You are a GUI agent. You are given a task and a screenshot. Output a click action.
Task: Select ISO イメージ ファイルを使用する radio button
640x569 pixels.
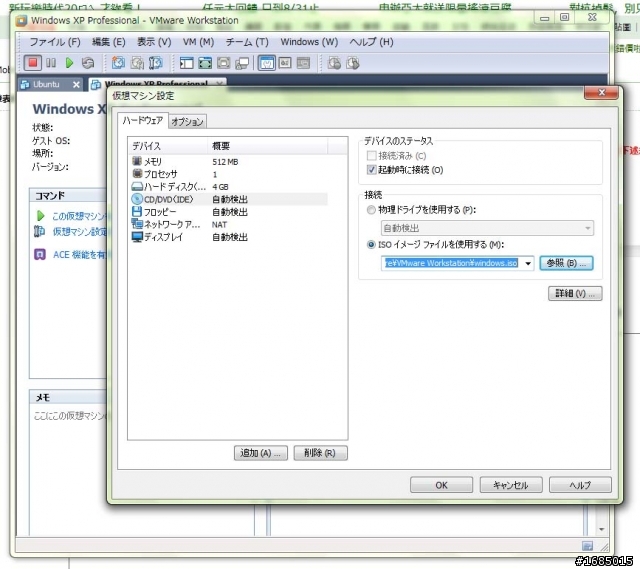(371, 244)
